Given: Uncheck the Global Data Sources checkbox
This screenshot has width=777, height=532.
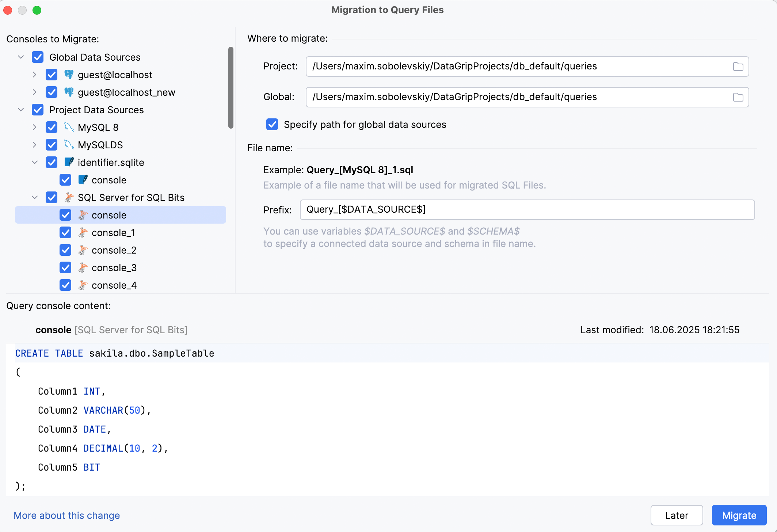Looking at the screenshot, I should coord(38,57).
